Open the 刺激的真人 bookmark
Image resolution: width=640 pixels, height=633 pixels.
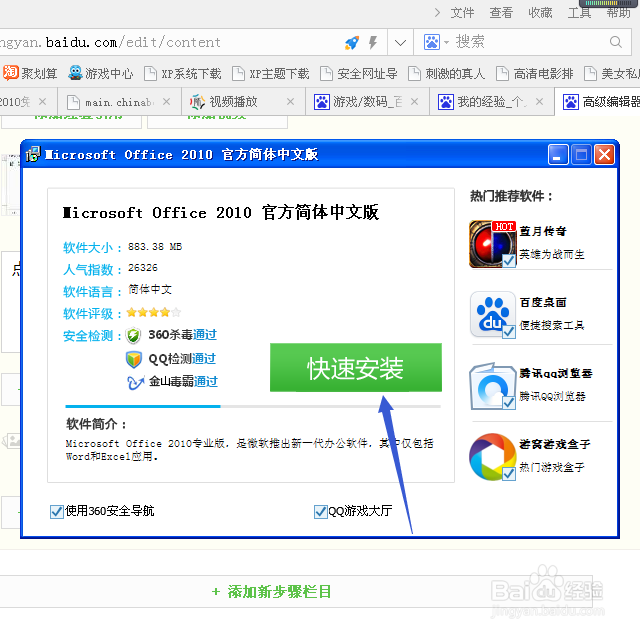click(447, 73)
